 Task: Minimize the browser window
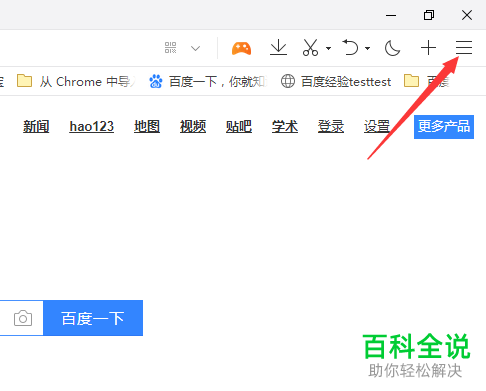click(x=391, y=15)
